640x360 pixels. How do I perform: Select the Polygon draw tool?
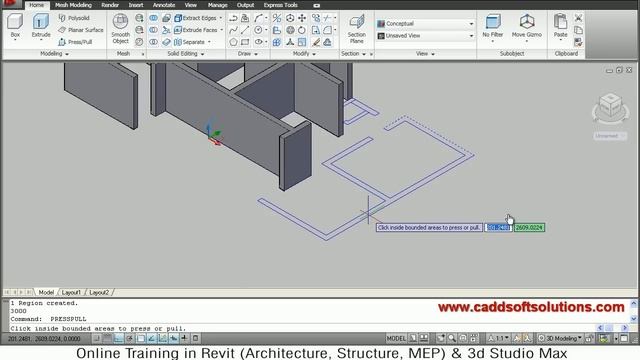point(233,42)
